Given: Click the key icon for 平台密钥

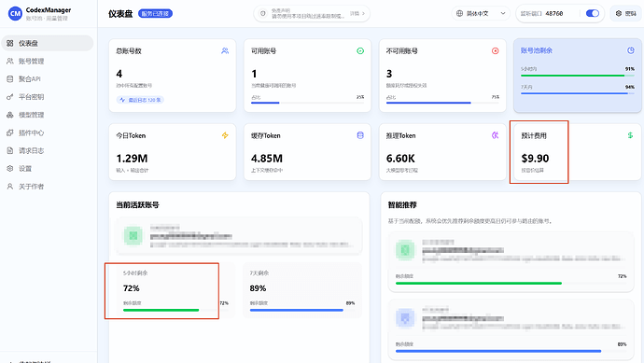Looking at the screenshot, I should [x=10, y=97].
